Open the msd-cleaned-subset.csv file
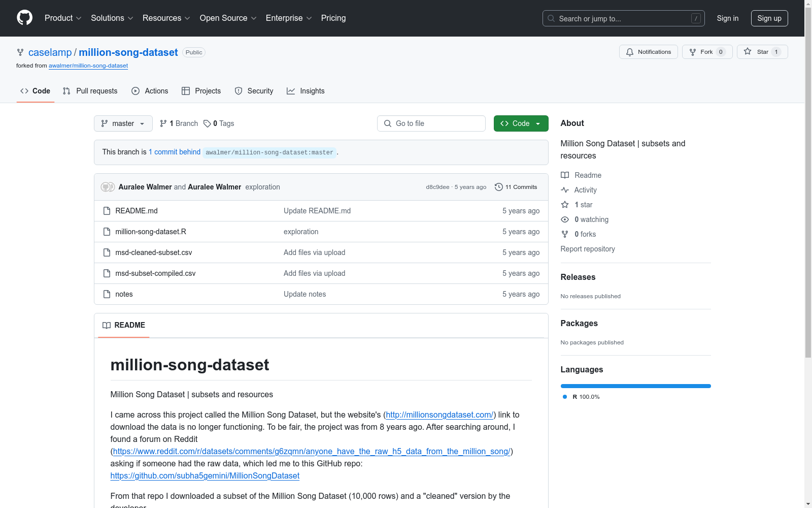 point(154,252)
